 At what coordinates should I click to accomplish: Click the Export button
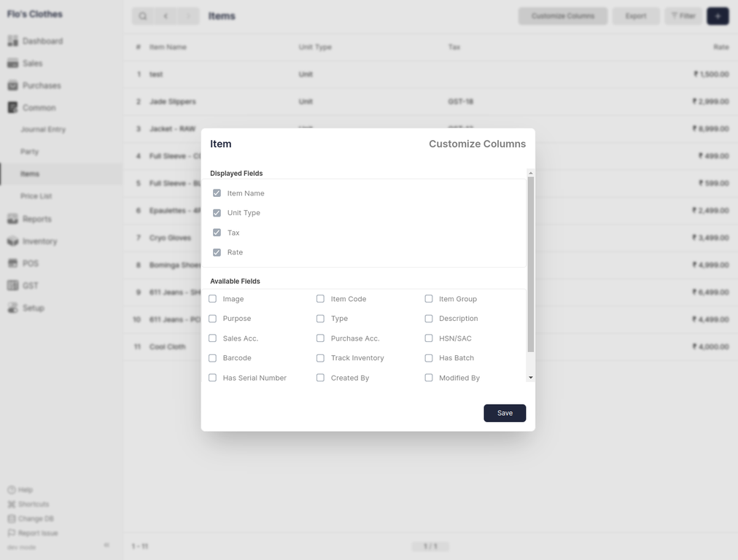tap(635, 16)
